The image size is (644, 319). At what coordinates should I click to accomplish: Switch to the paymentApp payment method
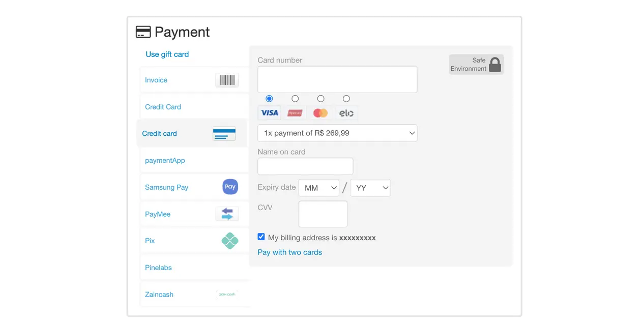[165, 160]
